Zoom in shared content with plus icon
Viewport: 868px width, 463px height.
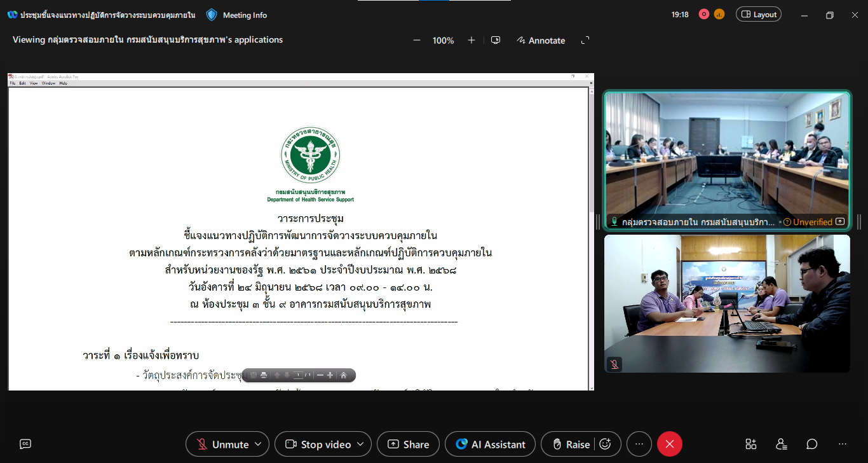pyautogui.click(x=471, y=40)
